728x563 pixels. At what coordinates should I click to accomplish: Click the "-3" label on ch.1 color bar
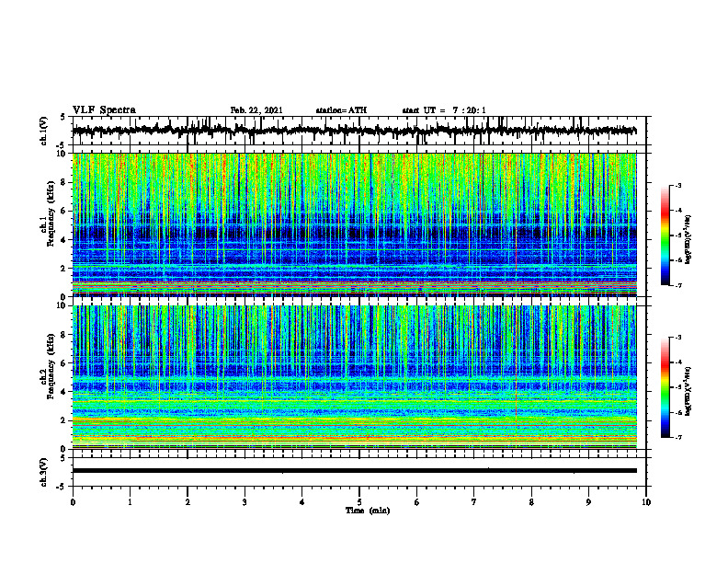click(x=677, y=186)
